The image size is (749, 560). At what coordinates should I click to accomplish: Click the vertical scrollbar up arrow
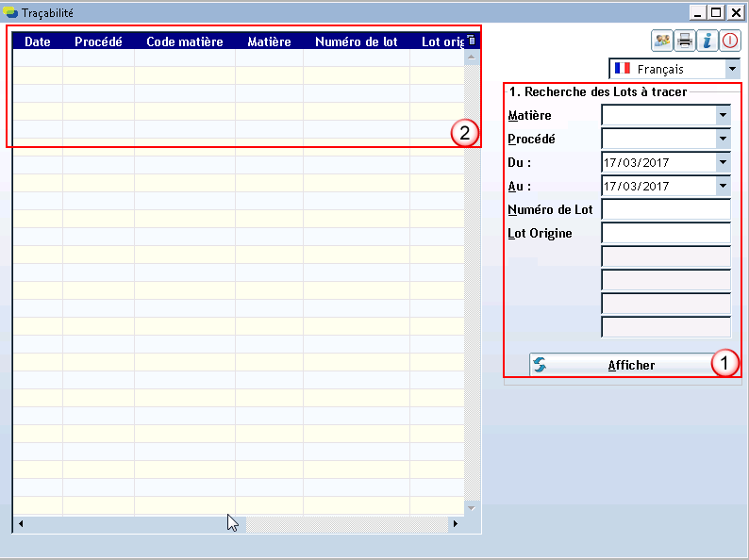[x=471, y=58]
